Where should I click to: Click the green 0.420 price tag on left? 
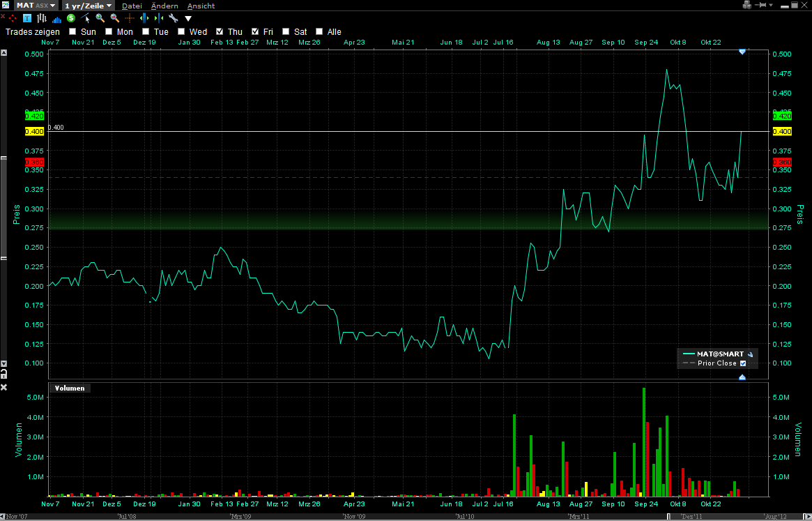pyautogui.click(x=34, y=116)
